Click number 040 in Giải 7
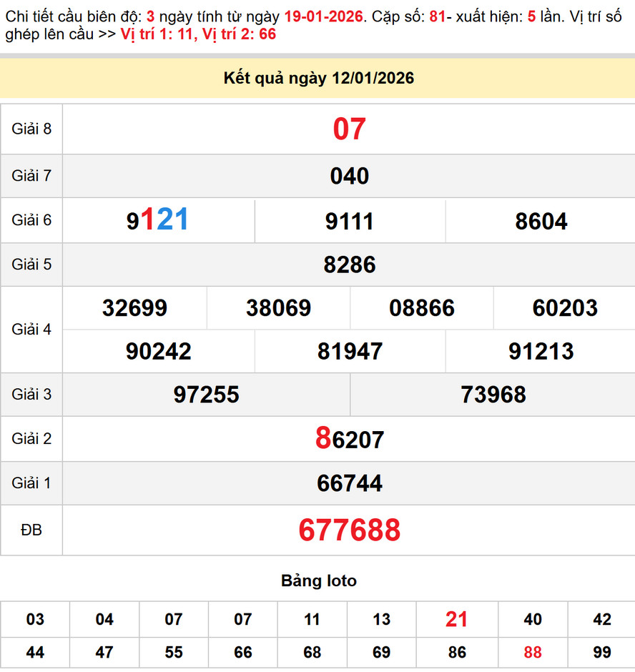 [x=349, y=176]
